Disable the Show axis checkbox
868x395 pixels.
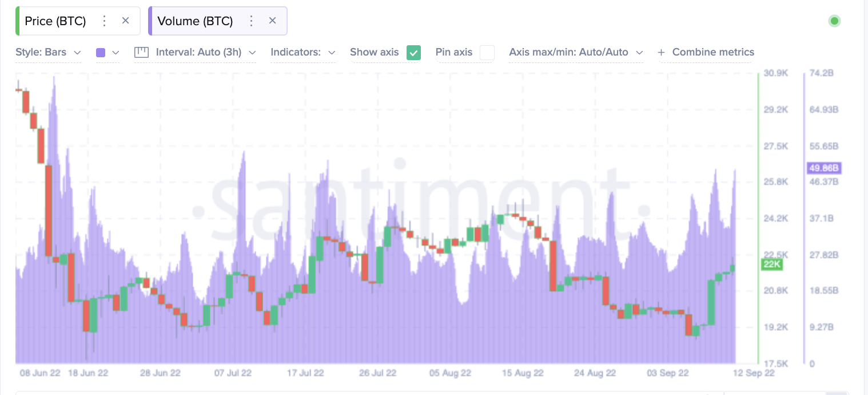click(x=413, y=53)
